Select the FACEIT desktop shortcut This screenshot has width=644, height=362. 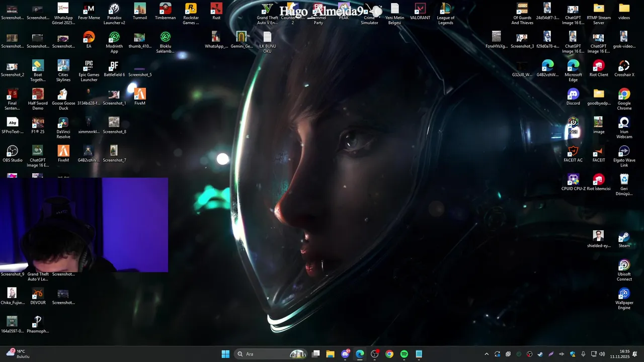pyautogui.click(x=599, y=154)
